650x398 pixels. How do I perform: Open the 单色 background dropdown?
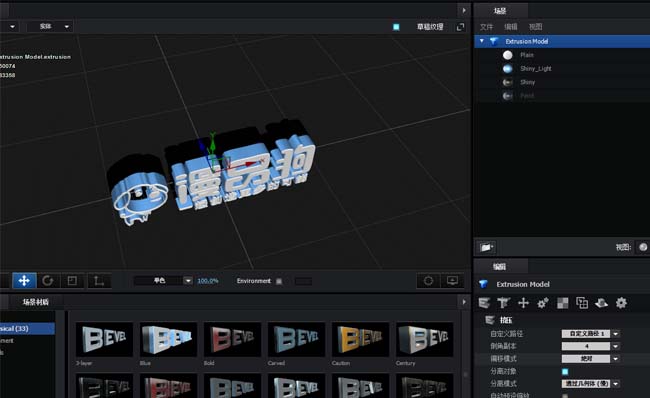click(188, 281)
